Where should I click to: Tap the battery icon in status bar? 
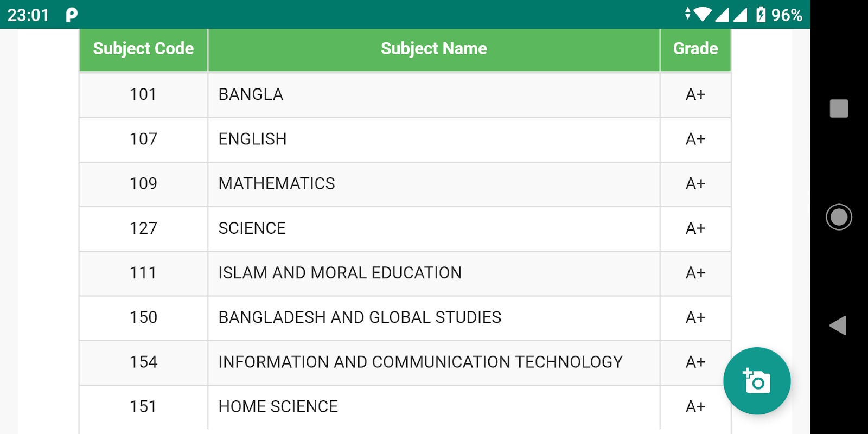pyautogui.click(x=761, y=15)
